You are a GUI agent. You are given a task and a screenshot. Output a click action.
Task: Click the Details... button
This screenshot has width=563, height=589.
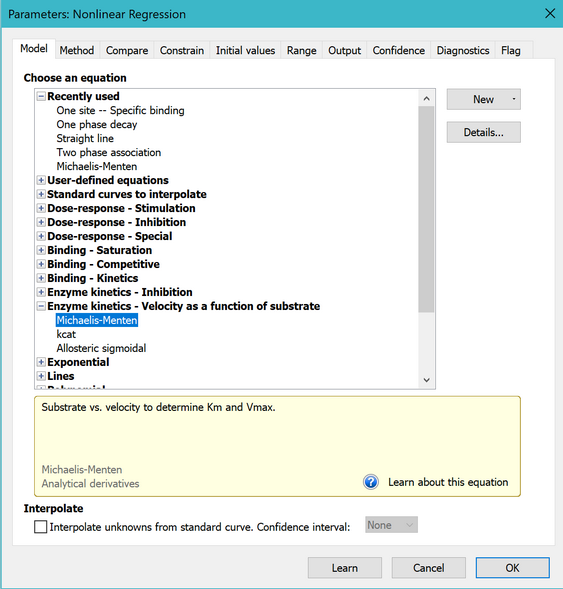click(483, 132)
